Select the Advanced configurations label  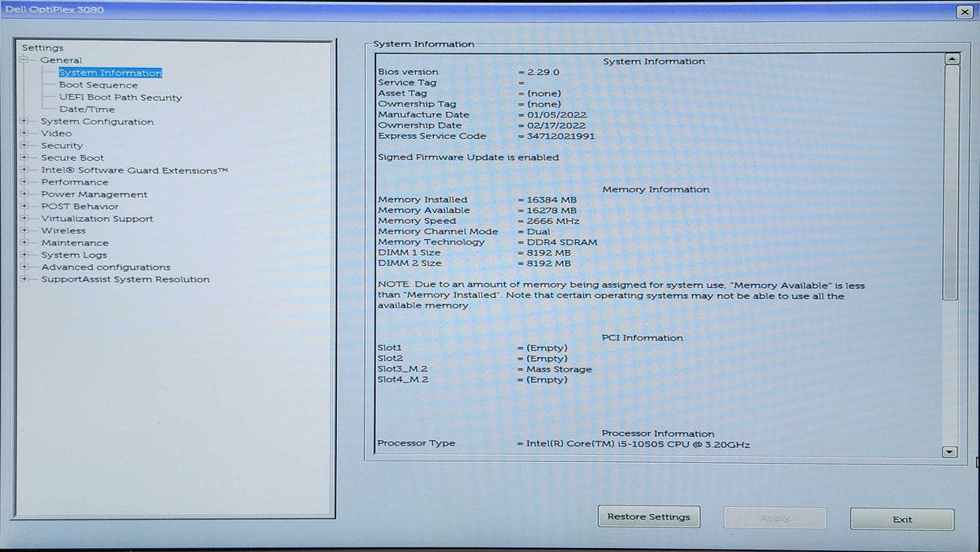tap(106, 267)
